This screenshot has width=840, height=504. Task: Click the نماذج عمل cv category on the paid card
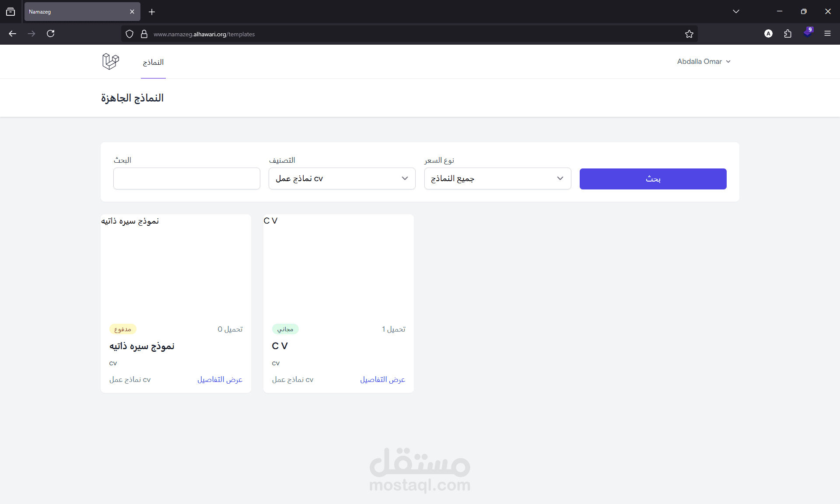[x=130, y=380]
